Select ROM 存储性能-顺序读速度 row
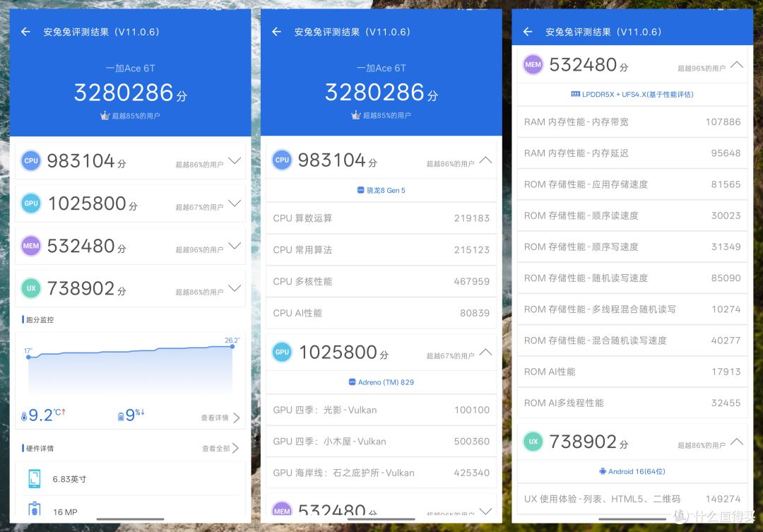763x532 pixels. [632, 215]
